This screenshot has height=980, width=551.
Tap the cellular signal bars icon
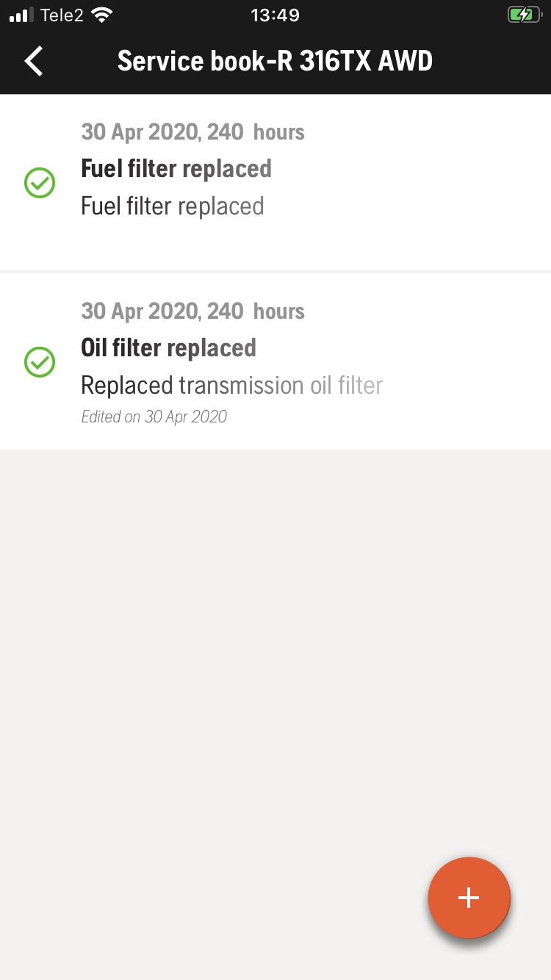coord(22,15)
